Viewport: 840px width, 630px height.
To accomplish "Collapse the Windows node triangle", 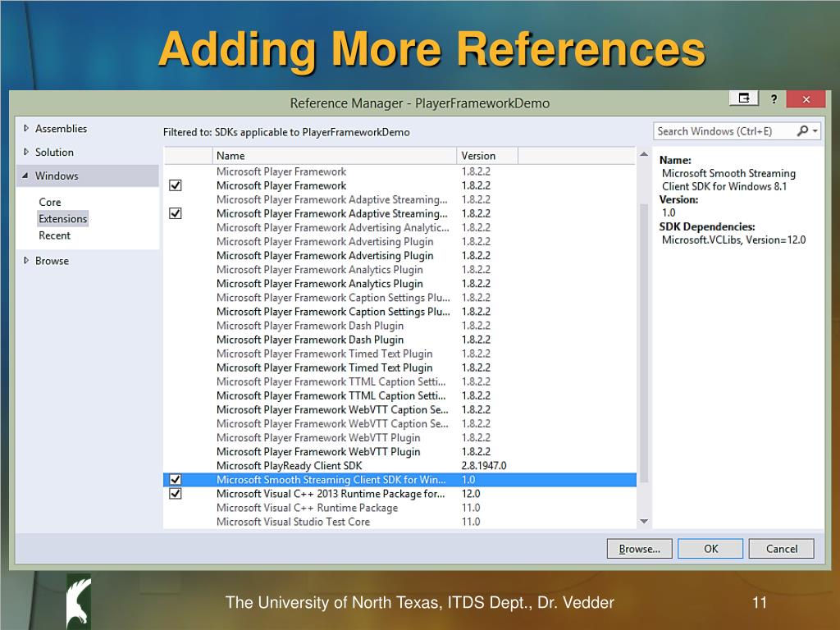I will [25, 176].
